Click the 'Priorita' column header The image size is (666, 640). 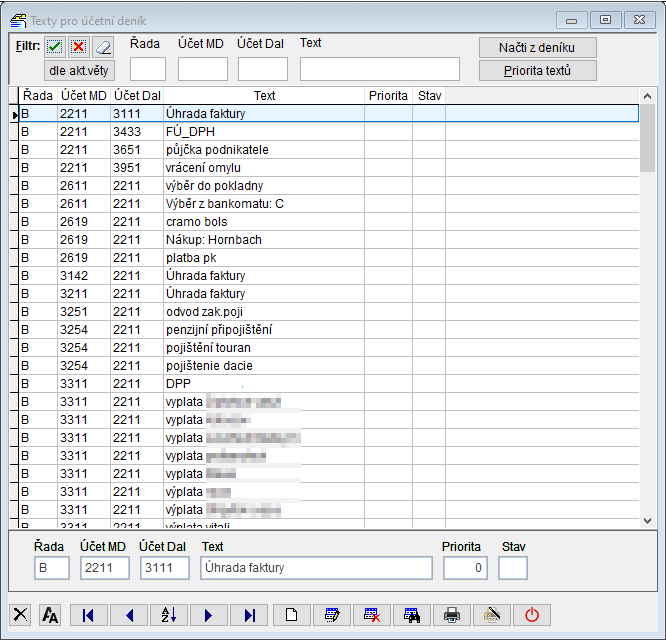388,96
